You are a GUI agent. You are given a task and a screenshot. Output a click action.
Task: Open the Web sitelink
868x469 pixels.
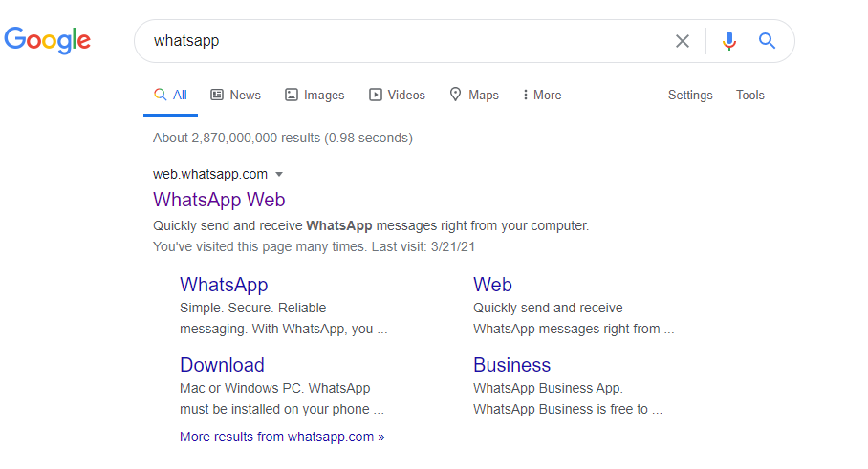pyautogui.click(x=492, y=285)
